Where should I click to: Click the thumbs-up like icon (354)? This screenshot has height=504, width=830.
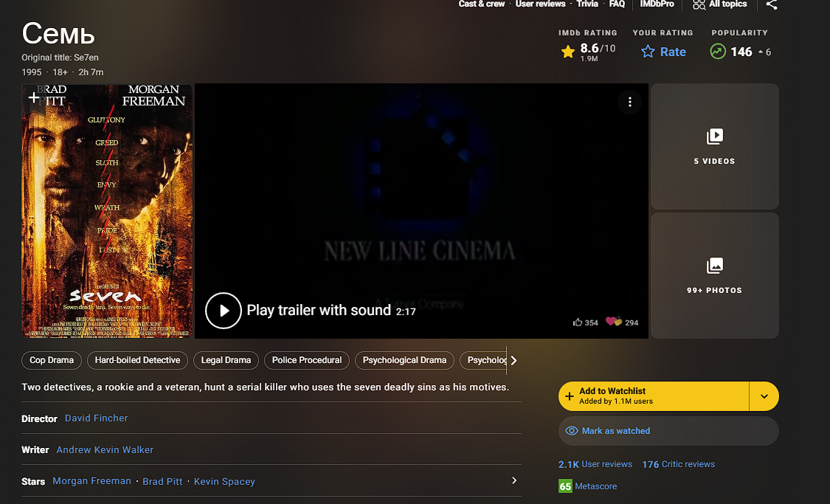click(578, 322)
